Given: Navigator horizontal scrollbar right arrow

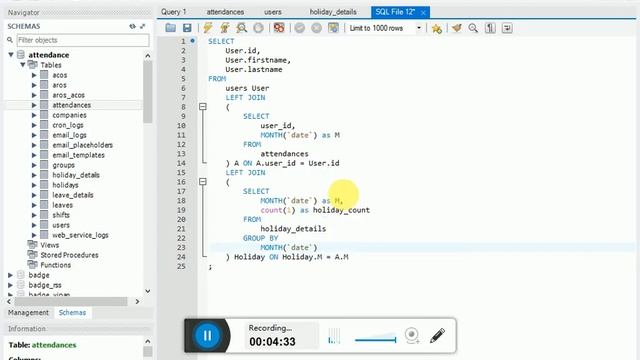Looking at the screenshot, I should pyautogui.click(x=138, y=302).
